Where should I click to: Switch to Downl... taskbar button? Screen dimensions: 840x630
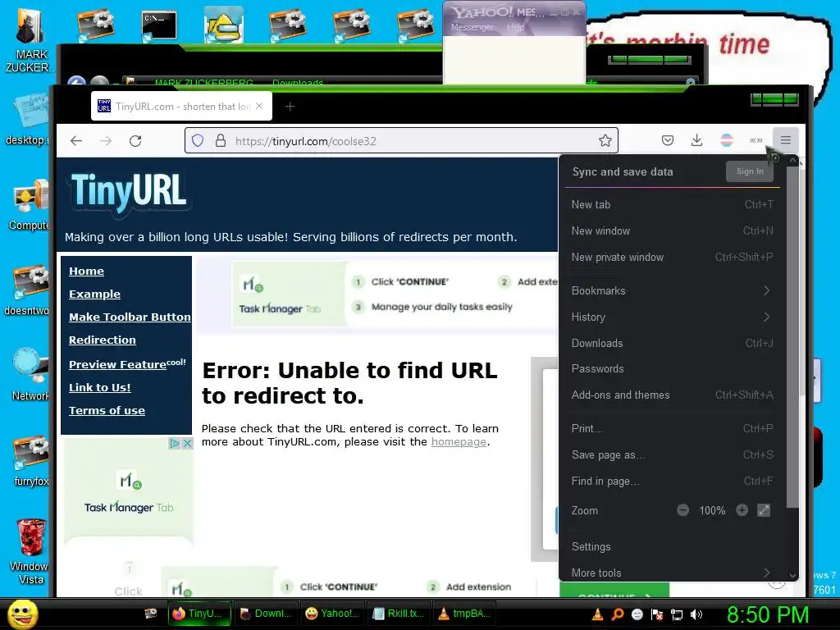coord(265,614)
